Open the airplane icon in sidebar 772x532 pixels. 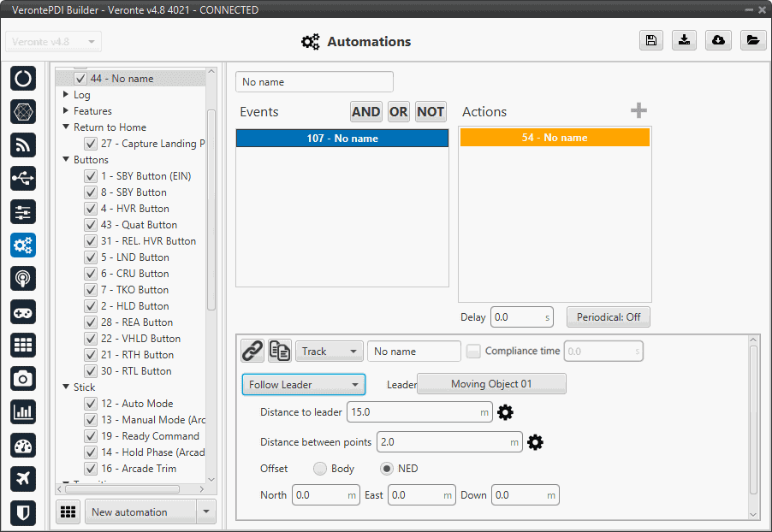coord(23,479)
